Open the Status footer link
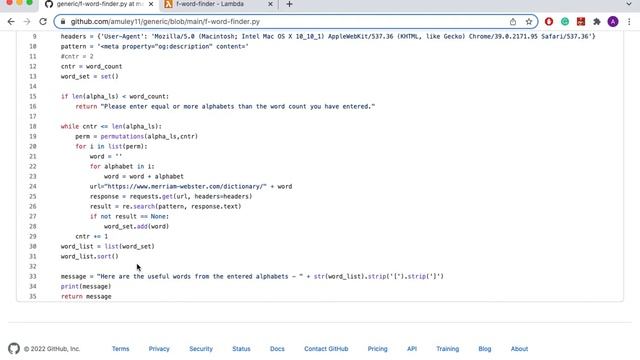Viewport: 640px width, 360px height. [x=241, y=349]
